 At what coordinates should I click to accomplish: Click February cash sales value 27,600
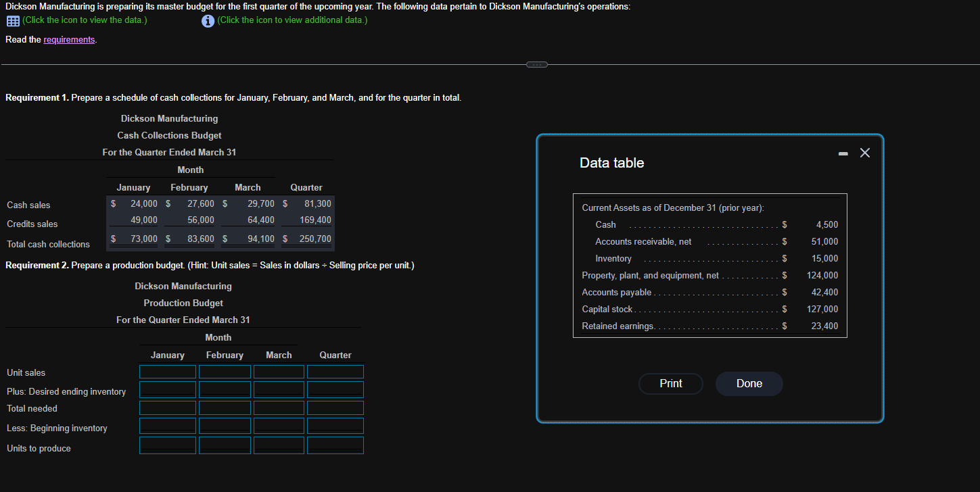tap(201, 203)
